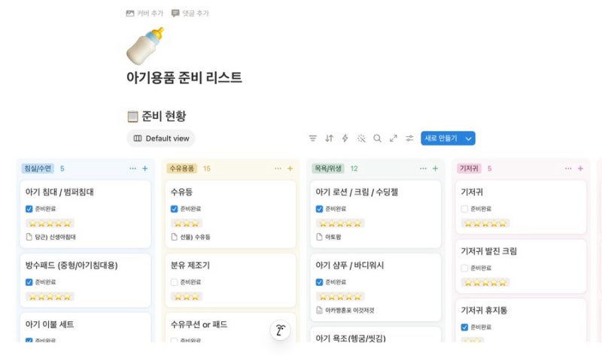This screenshot has height=364, width=602.
Task: Uncheck 준비완료 on 아기 침대 / 범퍼침대 card
Action: [x=29, y=209]
